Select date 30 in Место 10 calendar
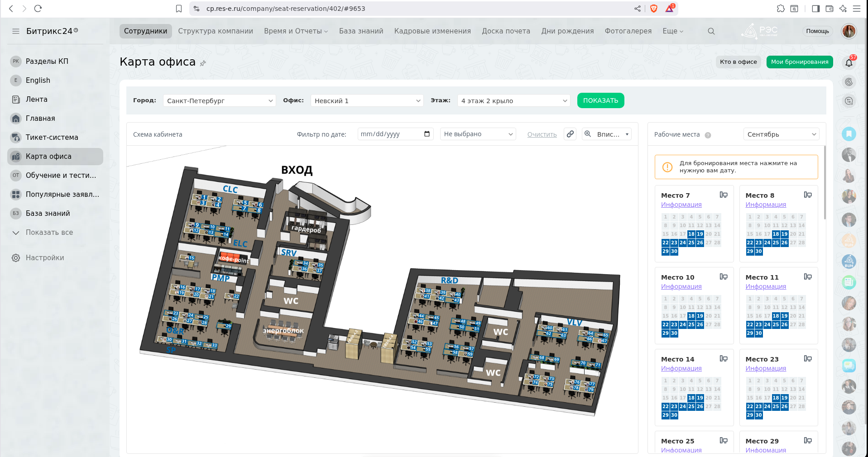This screenshot has height=457, width=868. [674, 333]
